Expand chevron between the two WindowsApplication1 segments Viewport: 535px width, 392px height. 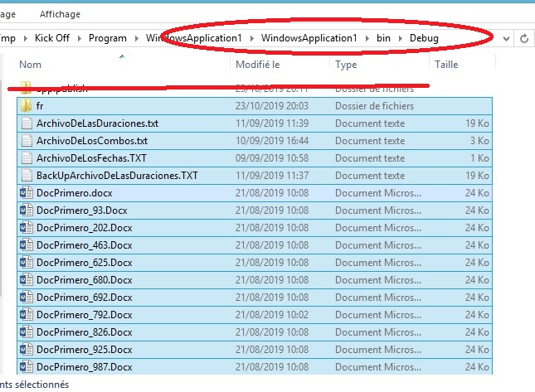pyautogui.click(x=251, y=38)
